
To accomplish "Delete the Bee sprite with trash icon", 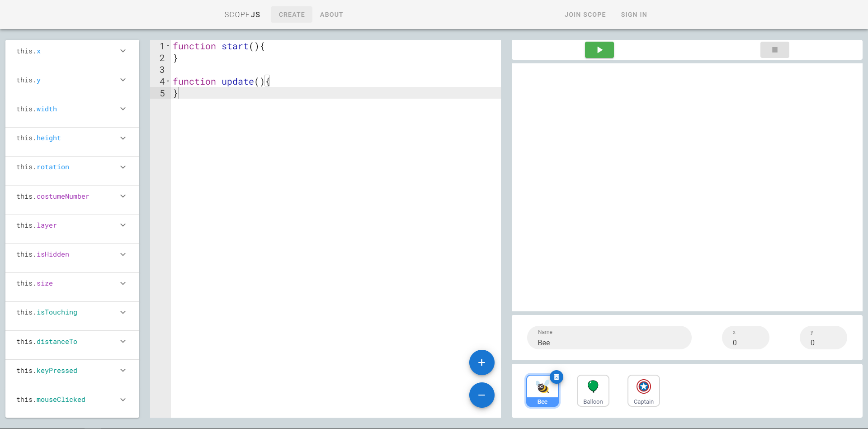I will coord(557,377).
